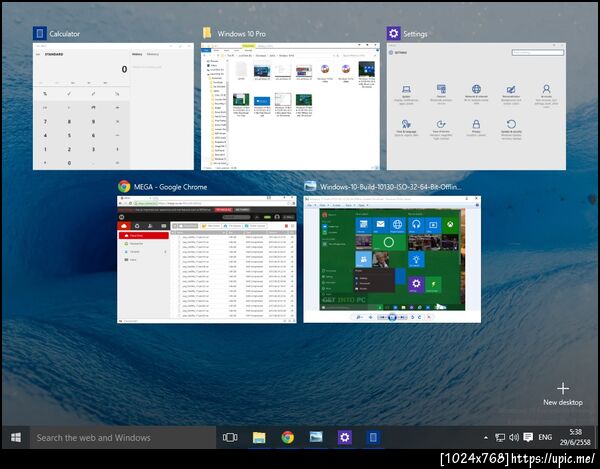The width and height of the screenshot is (600, 469).
Task: Click the 'Windows-10-Build-10130-ISO...' title text
Action: 391,187
